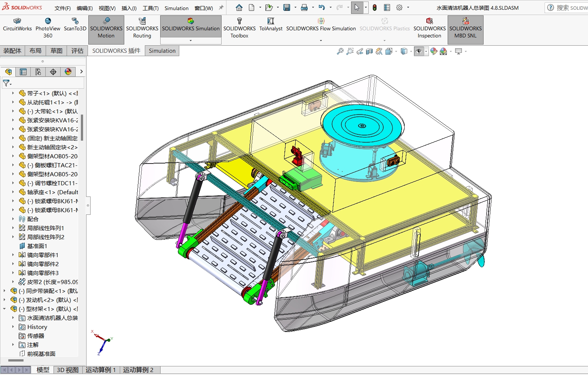Screen dimensions: 588x375
Task: Switch to the 运动算例 1 tab
Action: (x=101, y=370)
